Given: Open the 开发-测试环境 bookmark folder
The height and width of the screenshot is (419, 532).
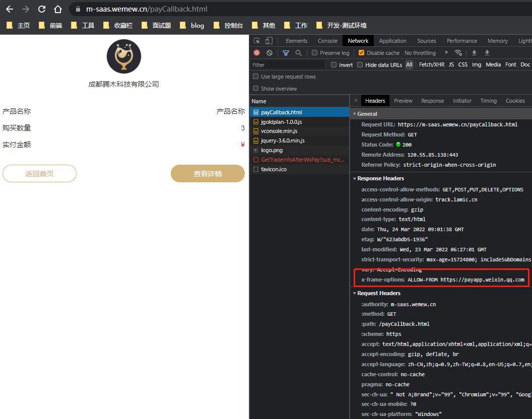Looking at the screenshot, I should point(341,26).
